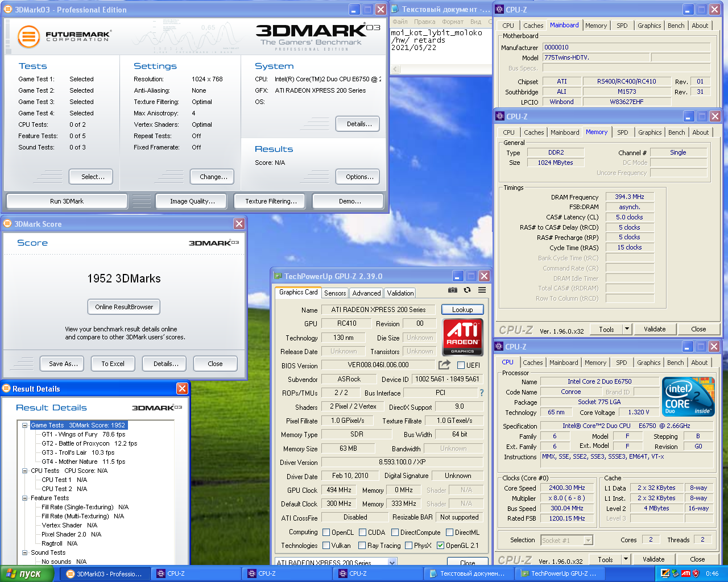This screenshot has width=728, height=582.
Task: Click title bar icon of CPU-Z processor window
Action: point(499,347)
